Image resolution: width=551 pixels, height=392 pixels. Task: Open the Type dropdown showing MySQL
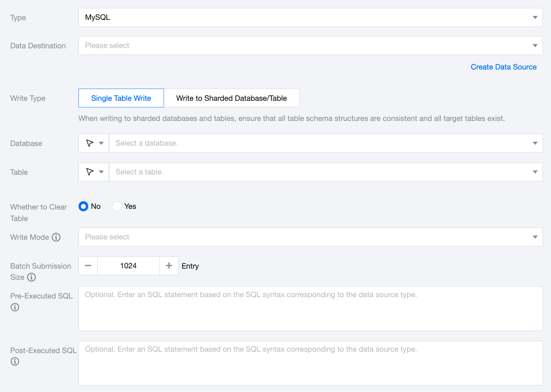click(x=310, y=17)
